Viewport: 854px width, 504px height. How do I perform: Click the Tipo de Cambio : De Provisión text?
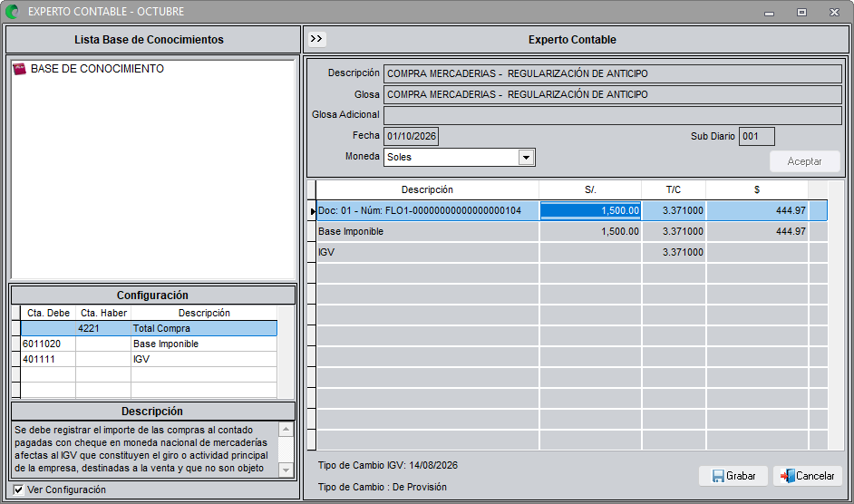tap(383, 487)
